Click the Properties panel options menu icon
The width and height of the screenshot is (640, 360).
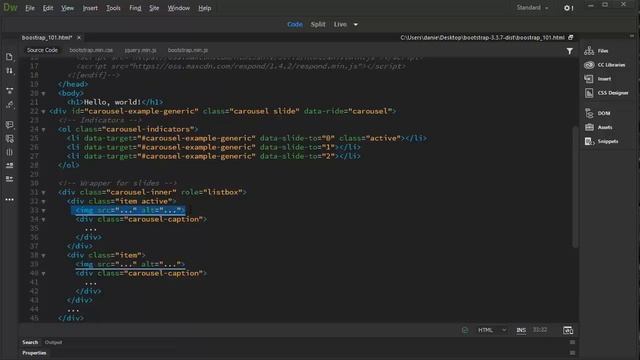pyautogui.click(x=572, y=353)
